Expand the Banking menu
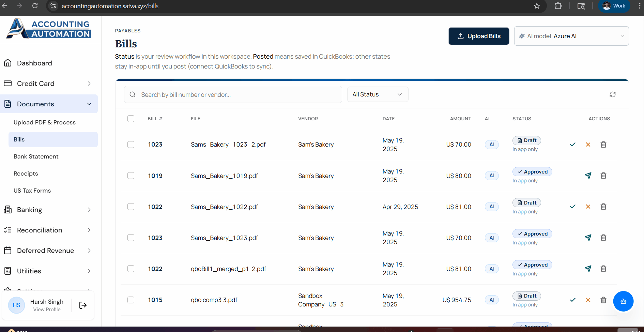 point(49,210)
